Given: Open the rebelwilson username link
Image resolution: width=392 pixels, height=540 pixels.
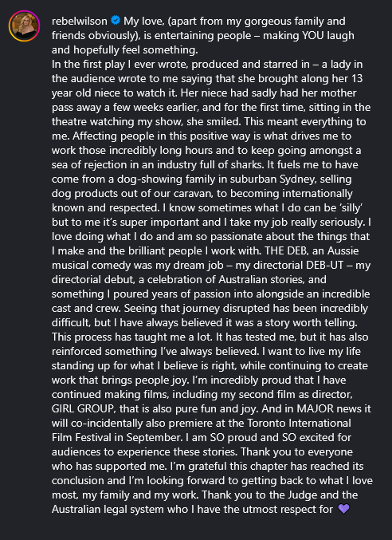Looking at the screenshot, I should [x=80, y=22].
